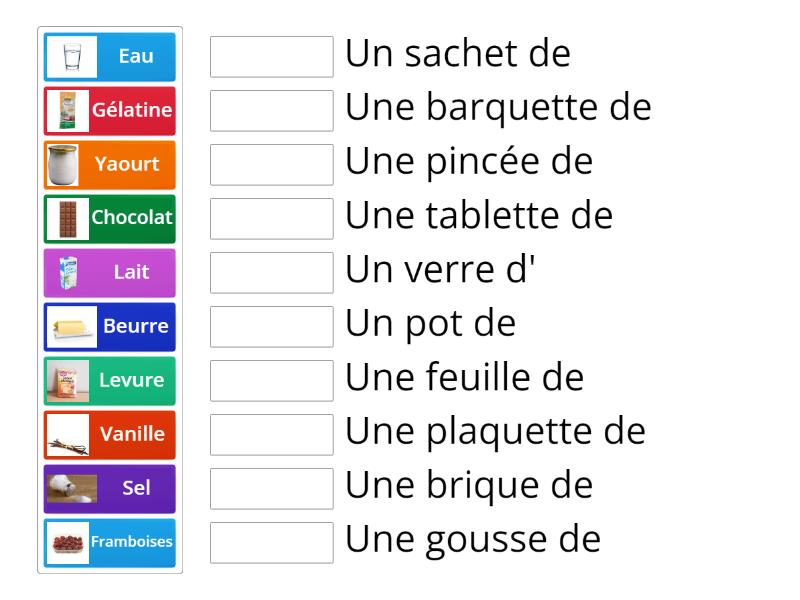Click the answer box beside 'Une barquette de'
Image resolution: width=800 pixels, height=600 pixels.
pos(271,111)
